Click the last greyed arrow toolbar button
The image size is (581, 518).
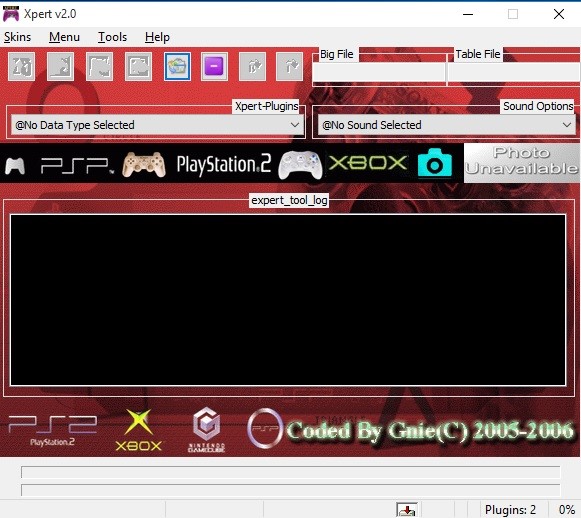click(x=289, y=67)
